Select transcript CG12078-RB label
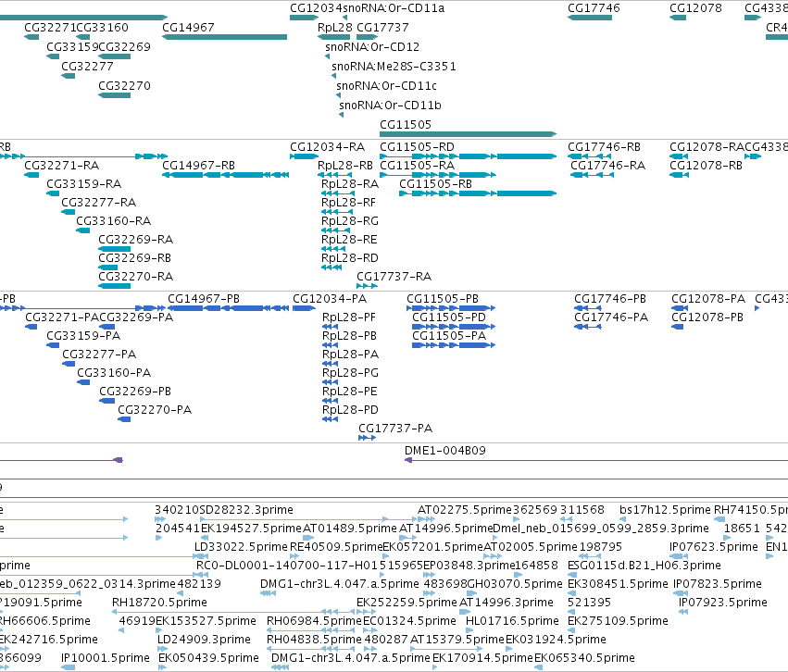The height and width of the screenshot is (672, 788). [x=706, y=166]
